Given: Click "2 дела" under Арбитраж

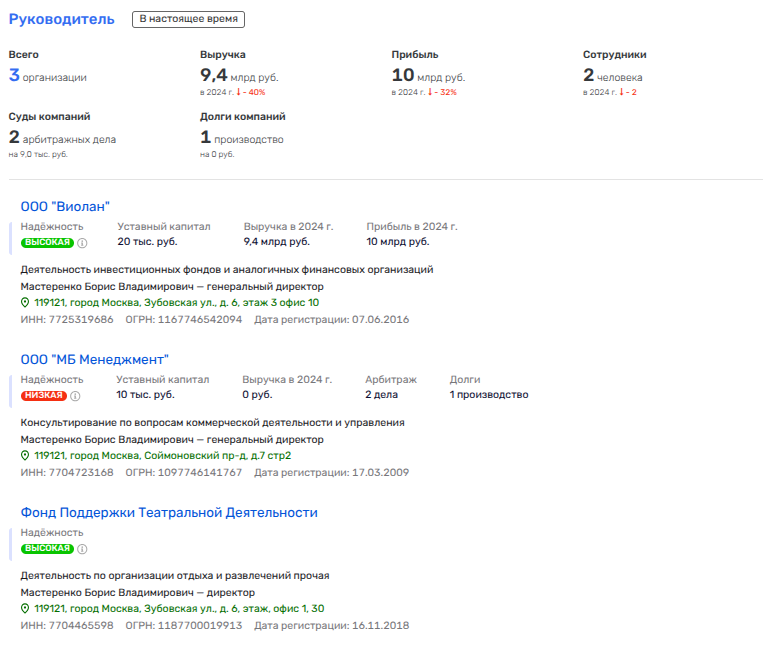Looking at the screenshot, I should pos(381,395).
